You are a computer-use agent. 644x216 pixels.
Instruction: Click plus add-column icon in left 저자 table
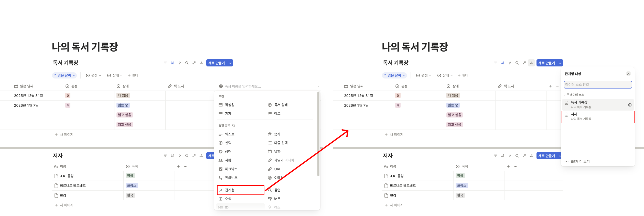point(178,166)
